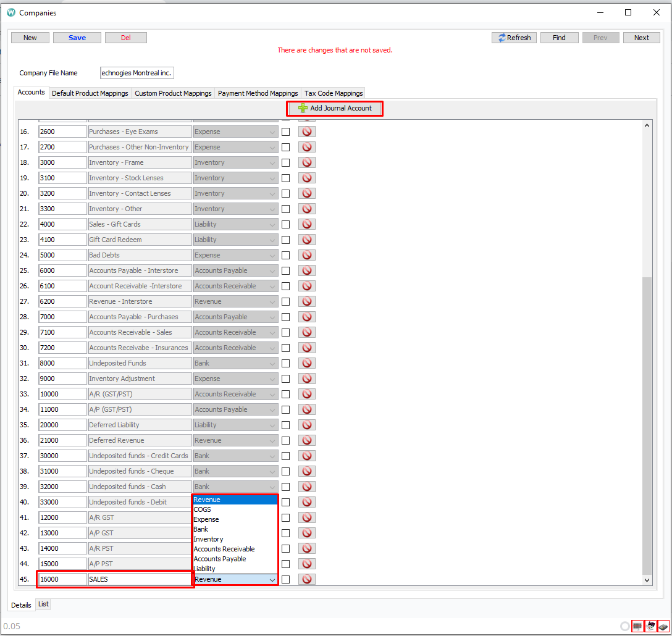
Task: Click the Next navigation button
Action: point(641,37)
